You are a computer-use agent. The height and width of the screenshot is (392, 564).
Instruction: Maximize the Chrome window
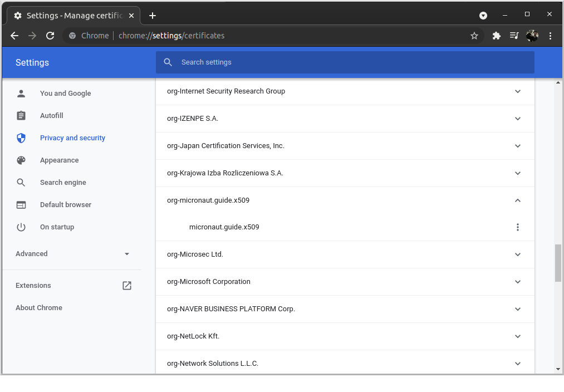[527, 14]
